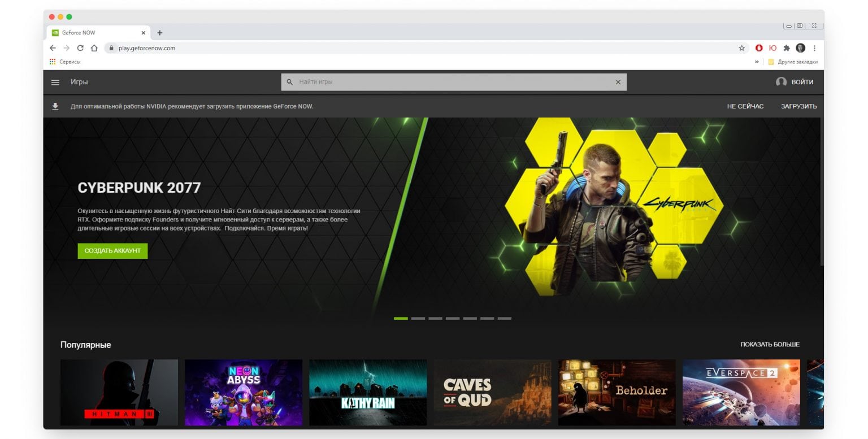The height and width of the screenshot is (439, 868).
Task: Select the third carousel indicator
Action: pyautogui.click(x=435, y=318)
